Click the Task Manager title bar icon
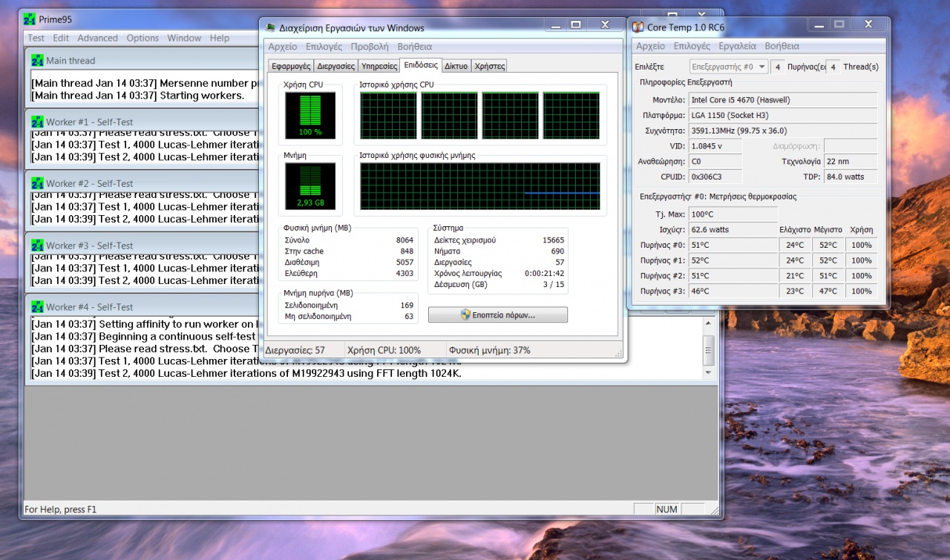Viewport: 950px width, 560px height. (x=271, y=27)
